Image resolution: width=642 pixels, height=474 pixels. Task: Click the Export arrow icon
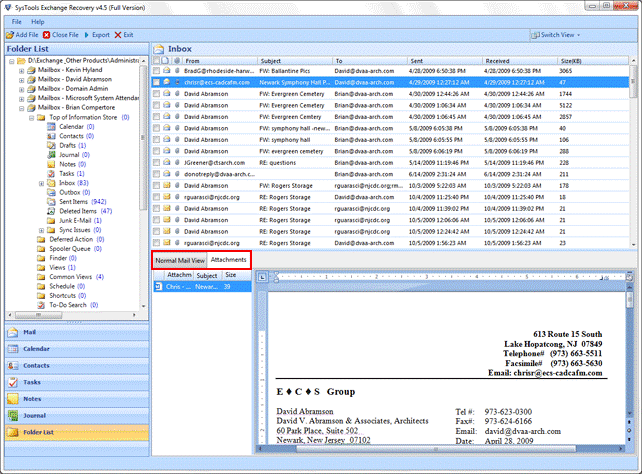86,35
